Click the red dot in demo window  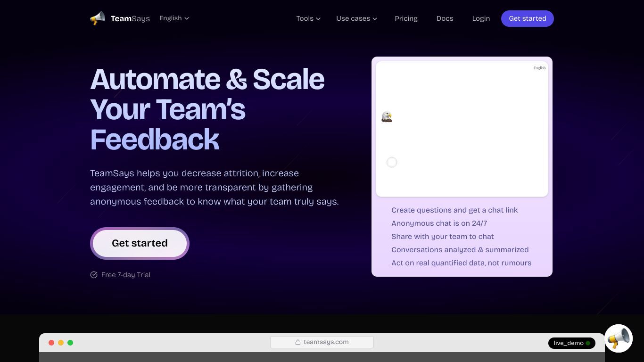coord(51,343)
